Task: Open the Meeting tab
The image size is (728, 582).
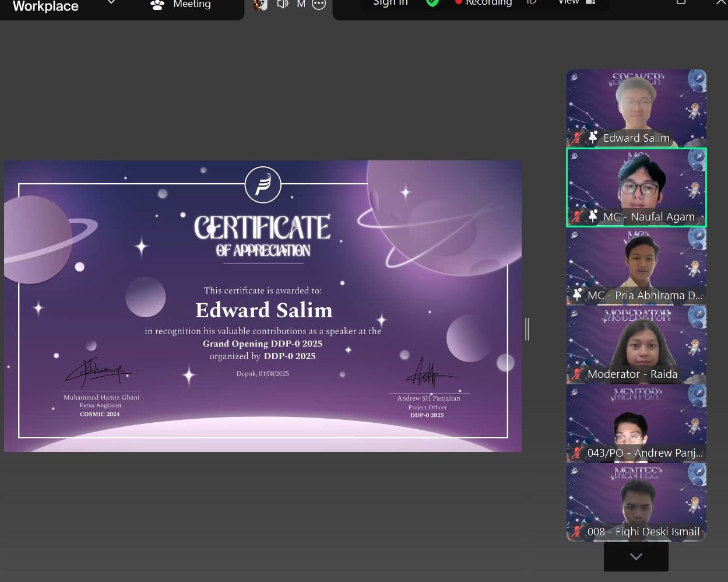Action: coord(181,5)
